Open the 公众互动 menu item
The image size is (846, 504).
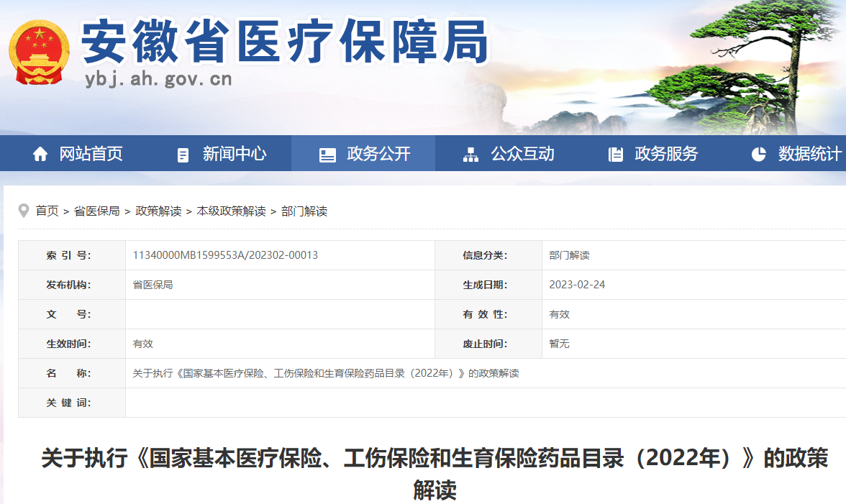(x=523, y=154)
